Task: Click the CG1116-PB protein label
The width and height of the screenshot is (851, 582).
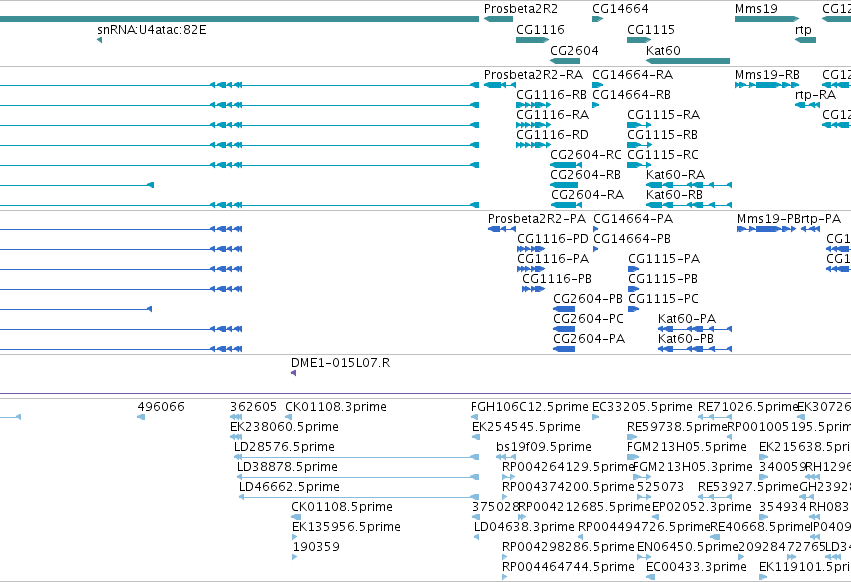Action: (x=557, y=279)
